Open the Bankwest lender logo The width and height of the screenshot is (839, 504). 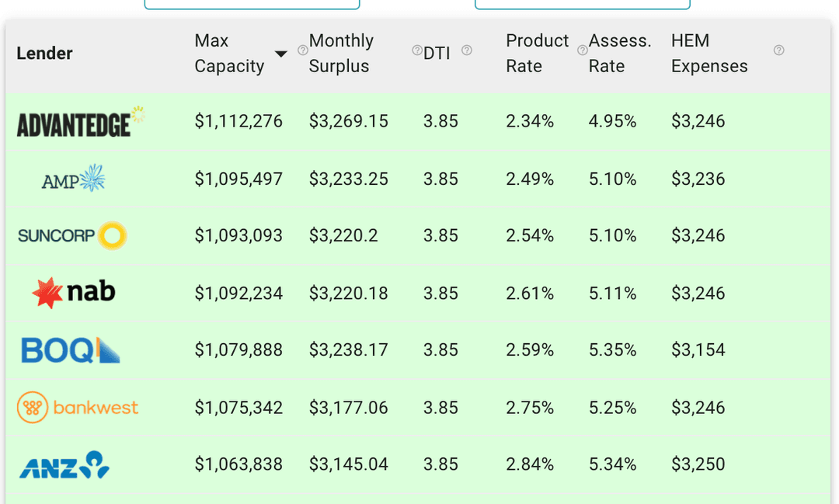point(78,407)
